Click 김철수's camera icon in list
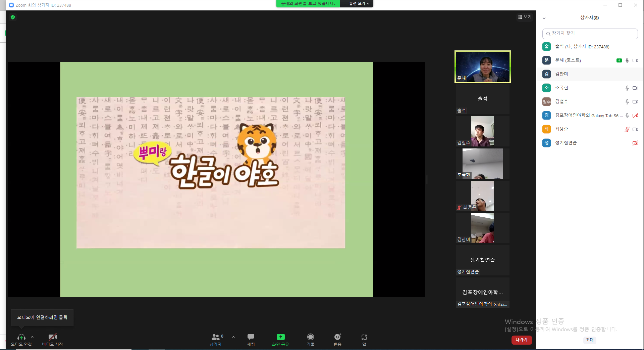 click(x=635, y=102)
